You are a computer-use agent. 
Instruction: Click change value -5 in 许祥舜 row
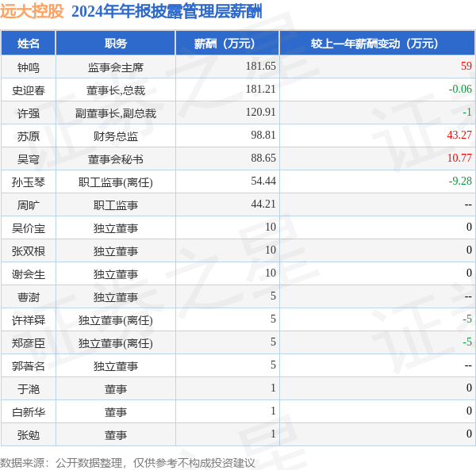point(467,319)
